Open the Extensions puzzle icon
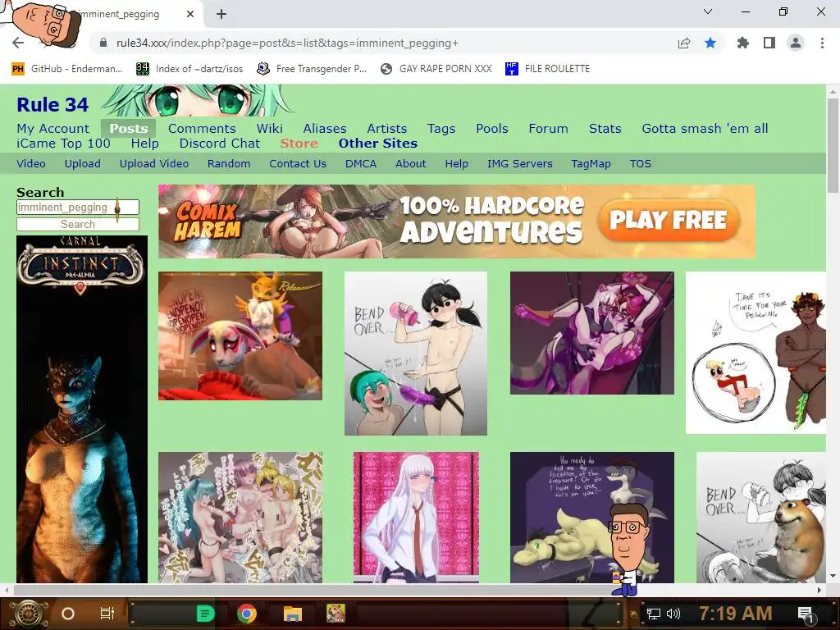Viewport: 840px width, 630px height. click(x=743, y=43)
